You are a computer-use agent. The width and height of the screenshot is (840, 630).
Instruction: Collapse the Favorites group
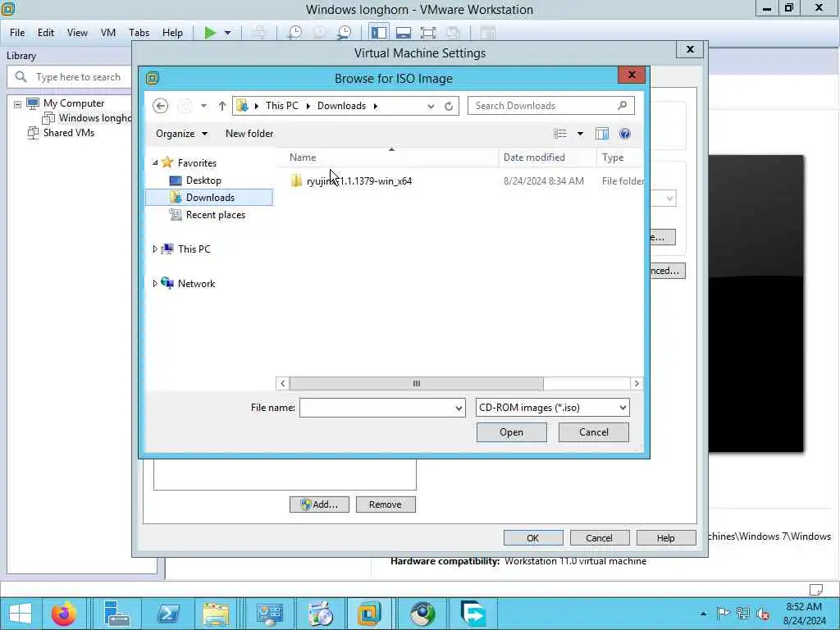click(x=155, y=162)
